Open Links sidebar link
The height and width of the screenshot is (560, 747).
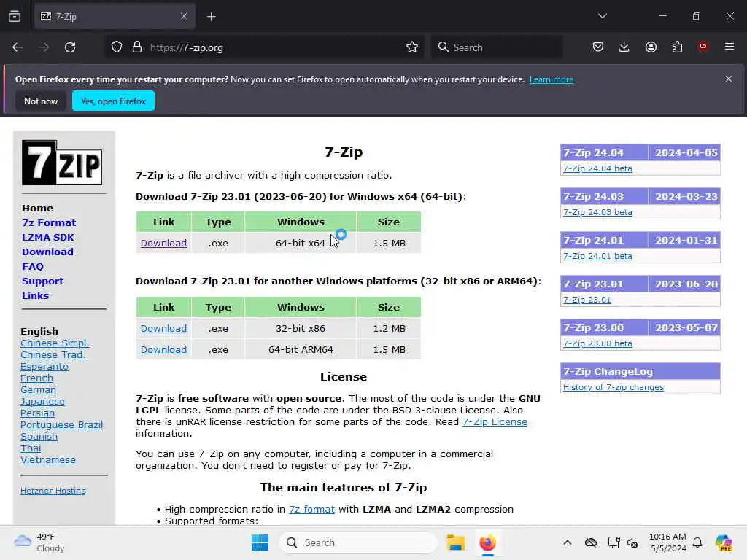point(35,296)
